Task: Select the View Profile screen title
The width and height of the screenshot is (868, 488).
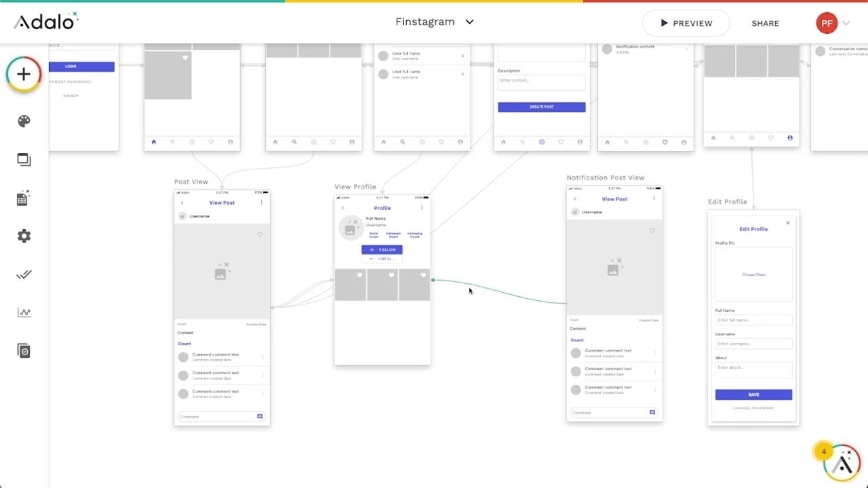Action: click(x=355, y=186)
